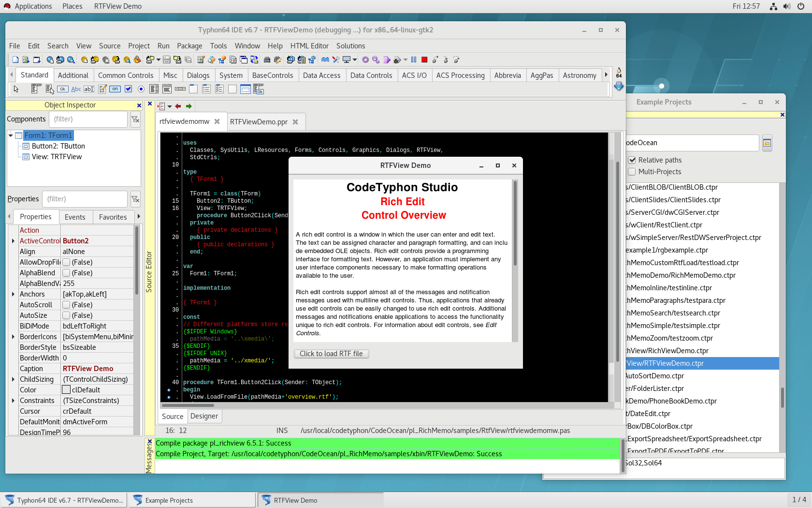Select the TButton 'Ok' component icon
This screenshot has width=812, height=508.
[63, 89]
